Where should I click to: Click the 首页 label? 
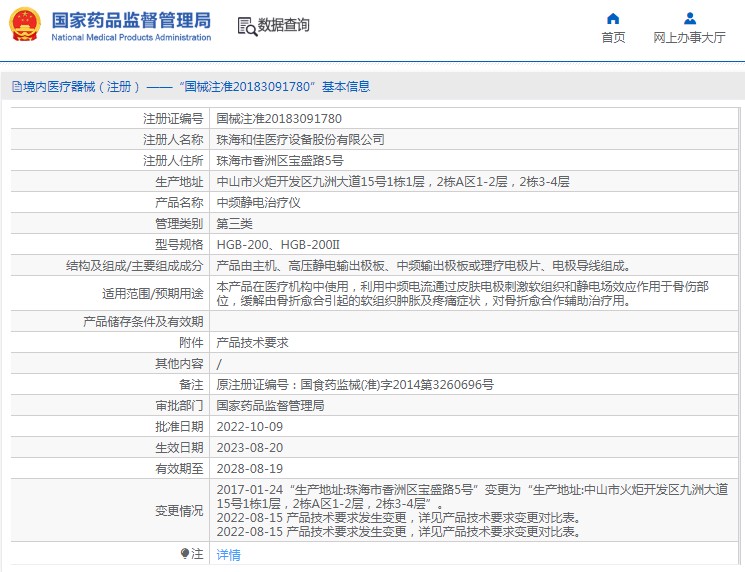pyautogui.click(x=613, y=38)
